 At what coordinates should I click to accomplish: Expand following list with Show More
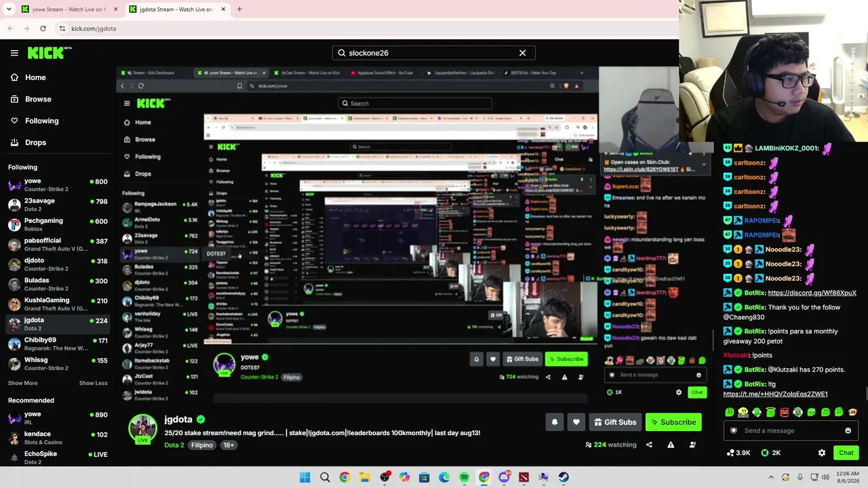click(x=23, y=383)
